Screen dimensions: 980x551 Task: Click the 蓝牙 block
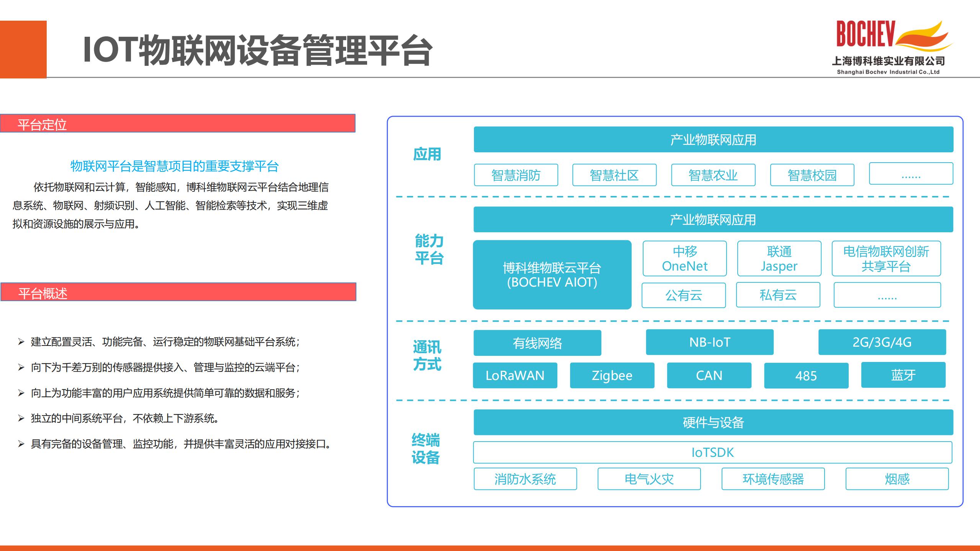point(903,375)
